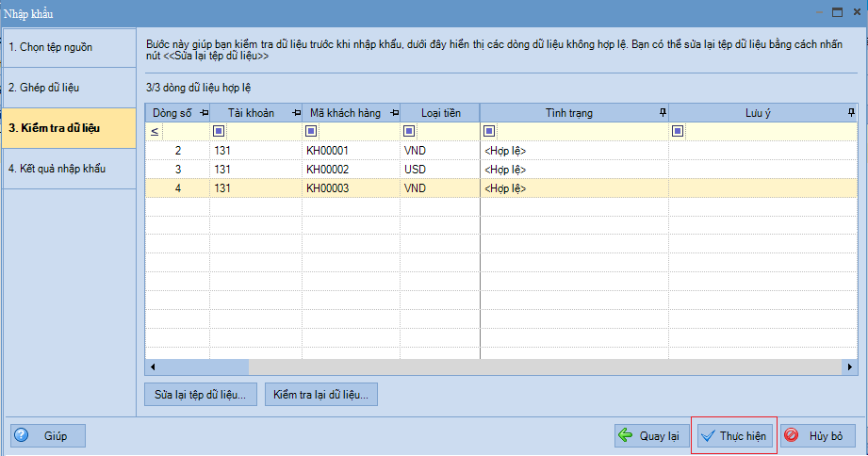
Task: Go to step 1. Chọn tệp nguồn
Action: pyautogui.click(x=69, y=48)
